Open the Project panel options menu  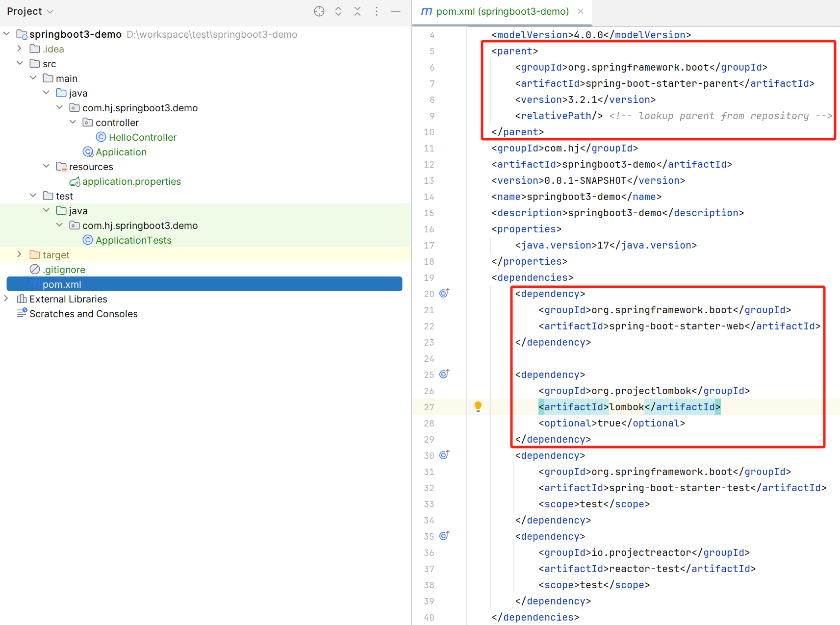(377, 11)
